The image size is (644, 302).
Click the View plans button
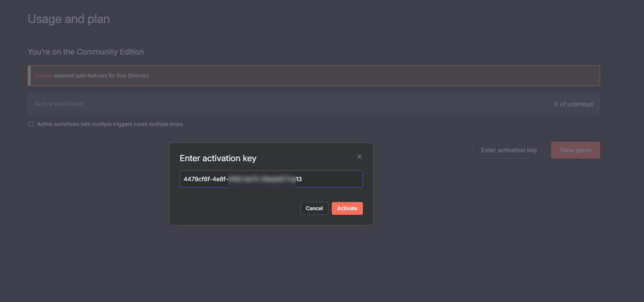[x=576, y=150]
